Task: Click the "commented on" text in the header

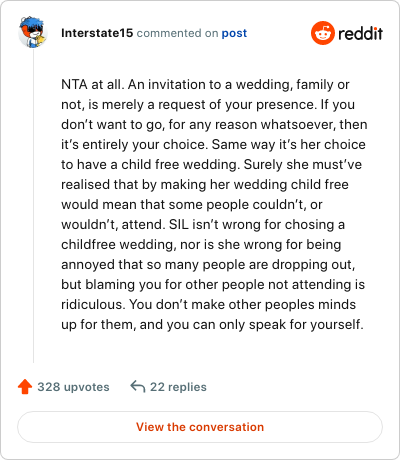Action: [x=177, y=33]
